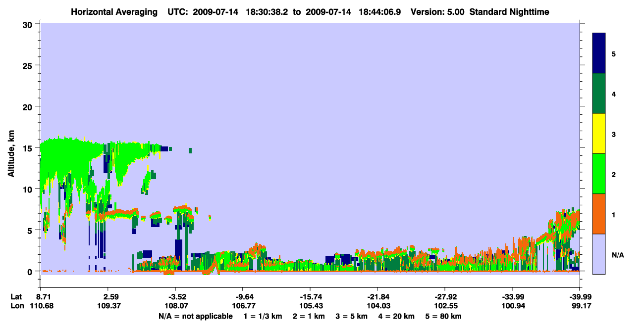Click the start time '18:30:38.2' in title
Image resolution: width=644 pixels, height=330 pixels.
[268, 11]
